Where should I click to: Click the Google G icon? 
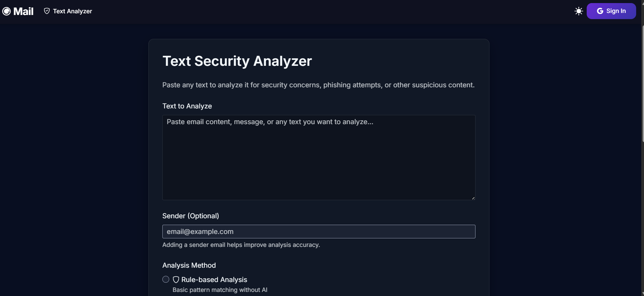pos(600,11)
